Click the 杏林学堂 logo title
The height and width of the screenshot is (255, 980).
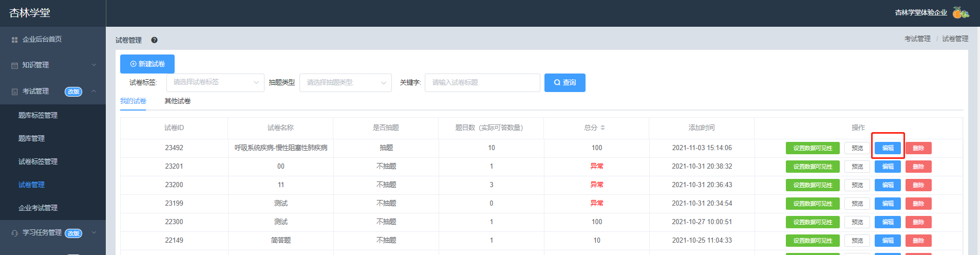point(30,13)
